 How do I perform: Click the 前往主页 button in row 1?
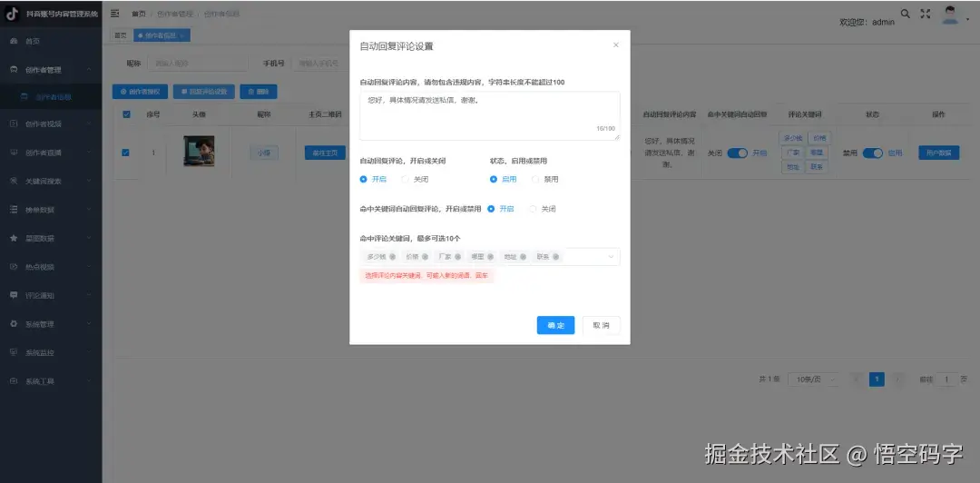tap(325, 153)
